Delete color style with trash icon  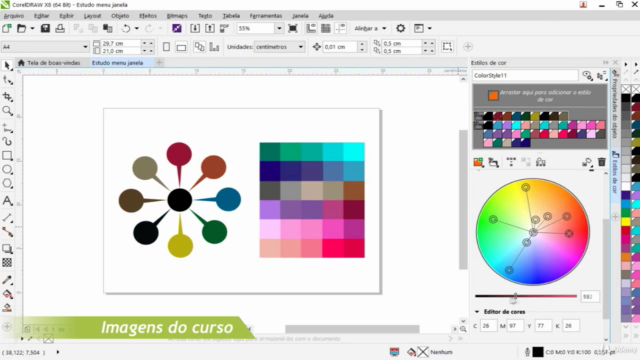pyautogui.click(x=602, y=162)
